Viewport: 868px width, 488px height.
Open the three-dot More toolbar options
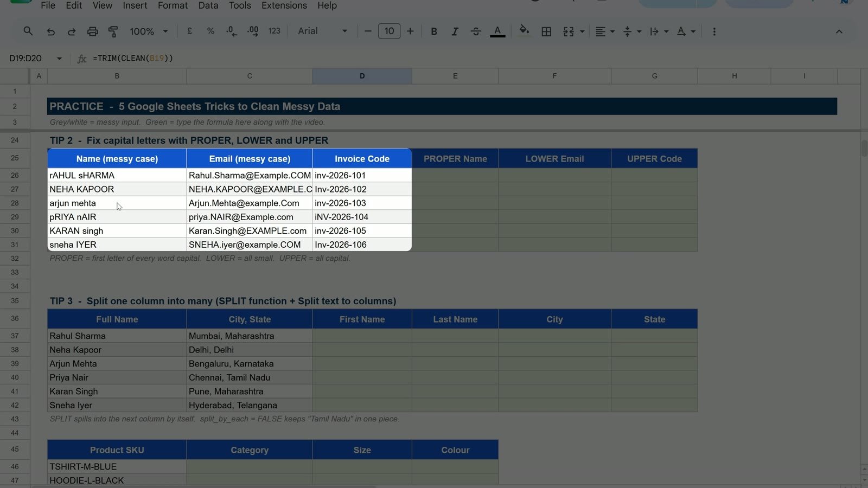tap(714, 31)
